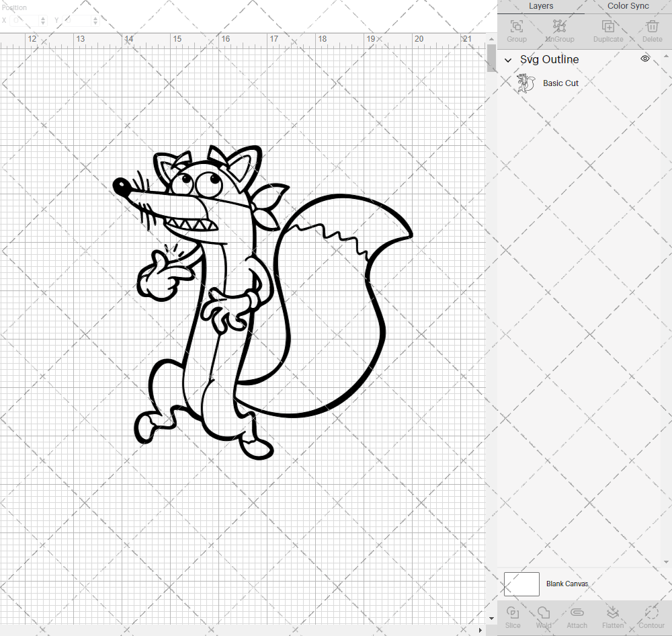Change the Blank Canvas color swatch
The height and width of the screenshot is (636, 672).
521,584
